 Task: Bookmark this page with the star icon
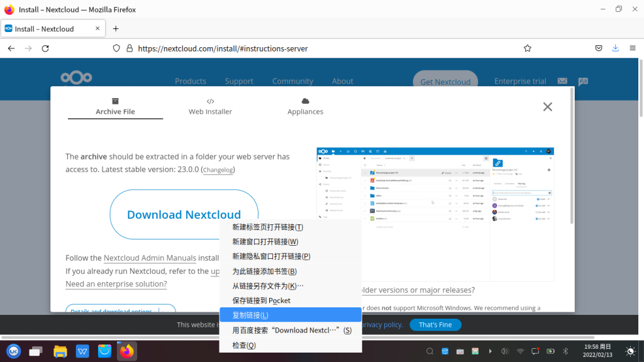point(527,48)
